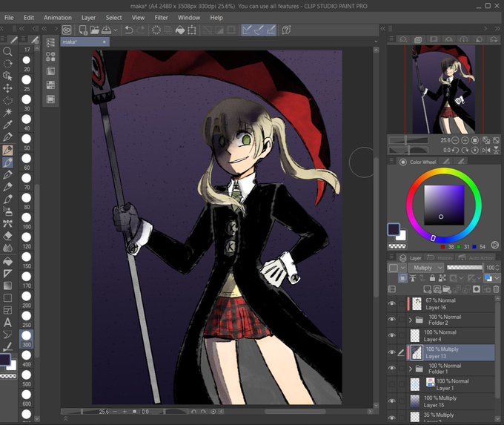Screen dimensions: 504x425
Task: Open canvas tab list dropdown arrow
Action: click(376, 42)
